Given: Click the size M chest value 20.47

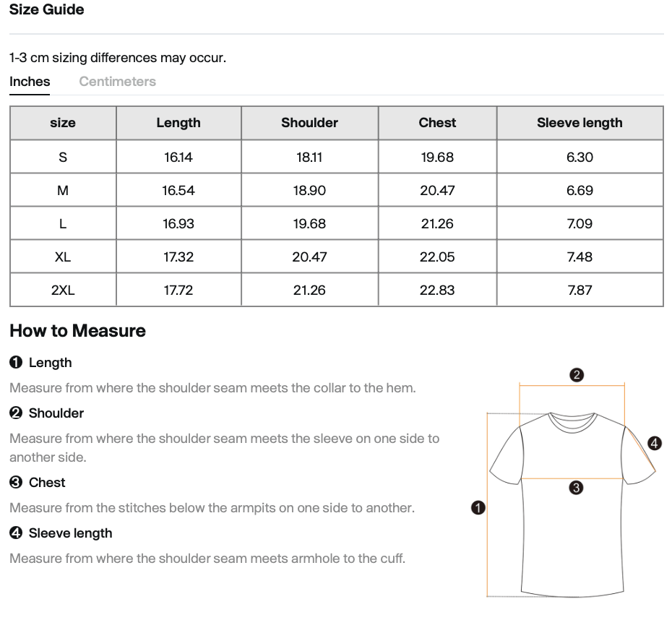Looking at the screenshot, I should click(437, 190).
